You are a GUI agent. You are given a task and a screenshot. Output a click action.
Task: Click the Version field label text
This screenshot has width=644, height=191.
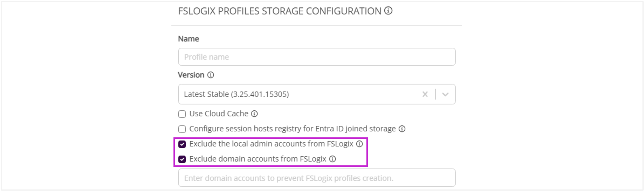coord(191,75)
